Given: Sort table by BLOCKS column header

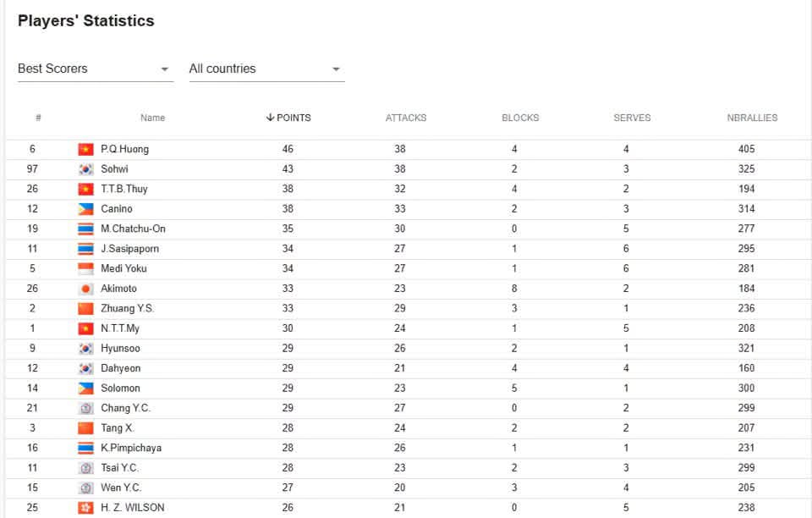Looking at the screenshot, I should 520,118.
